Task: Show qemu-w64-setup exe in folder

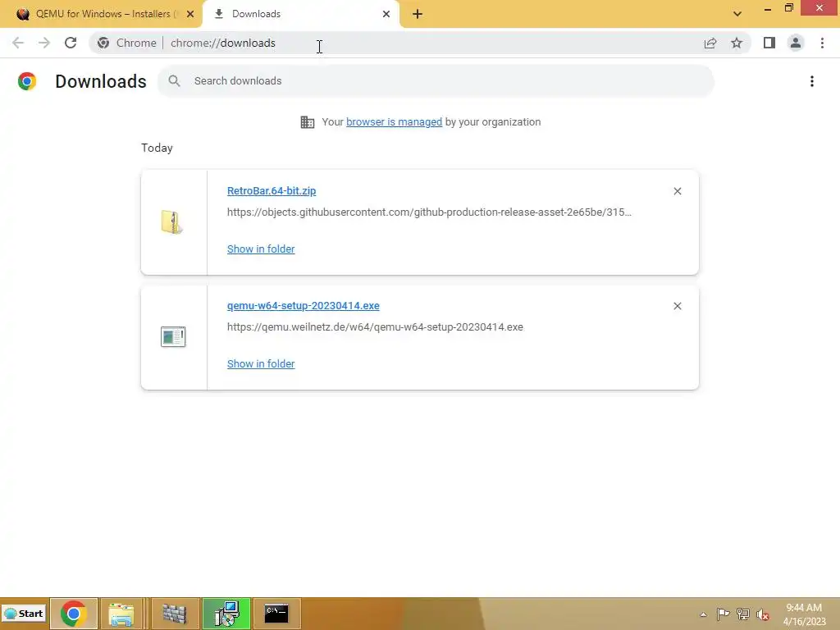Action: [261, 363]
